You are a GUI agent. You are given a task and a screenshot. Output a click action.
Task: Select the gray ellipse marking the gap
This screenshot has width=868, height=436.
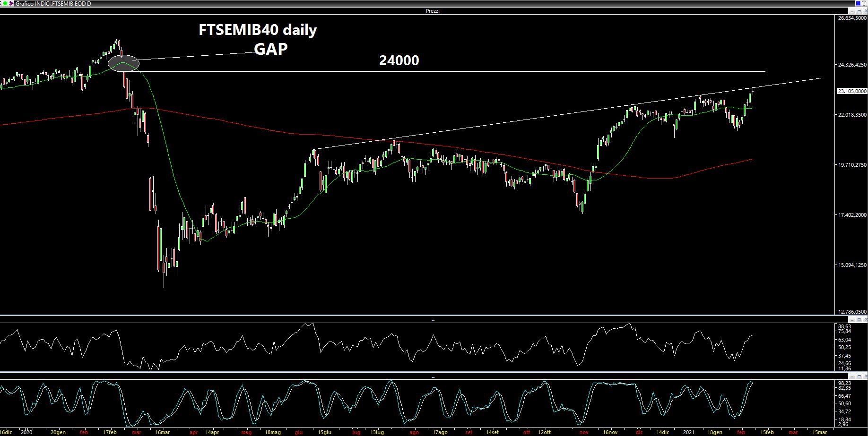(123, 63)
